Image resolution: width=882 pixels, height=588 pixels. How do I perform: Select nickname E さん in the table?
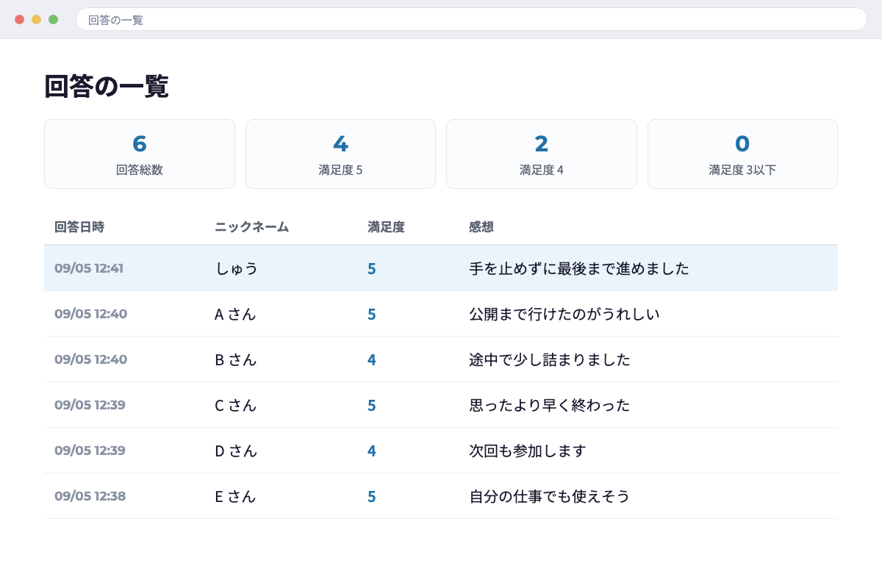pos(235,496)
